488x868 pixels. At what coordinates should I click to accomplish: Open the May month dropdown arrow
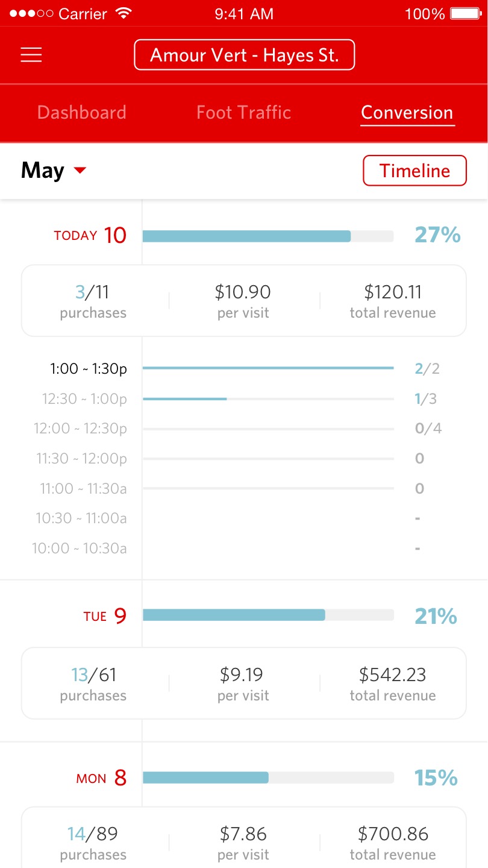pos(80,171)
